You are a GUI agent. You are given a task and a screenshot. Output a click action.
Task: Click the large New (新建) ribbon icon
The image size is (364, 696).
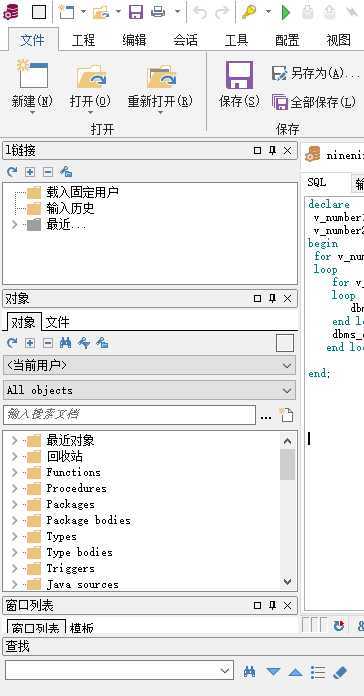click(x=32, y=75)
